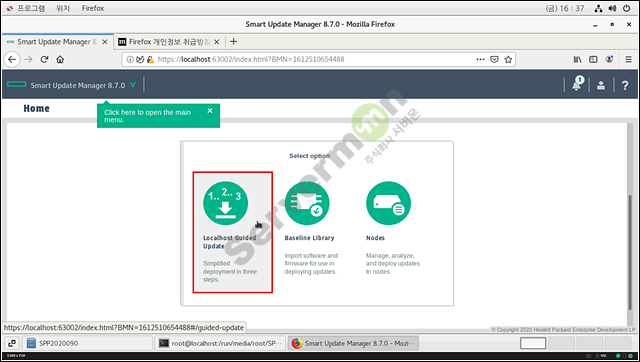Select first workspace switcher box

coord(533,343)
